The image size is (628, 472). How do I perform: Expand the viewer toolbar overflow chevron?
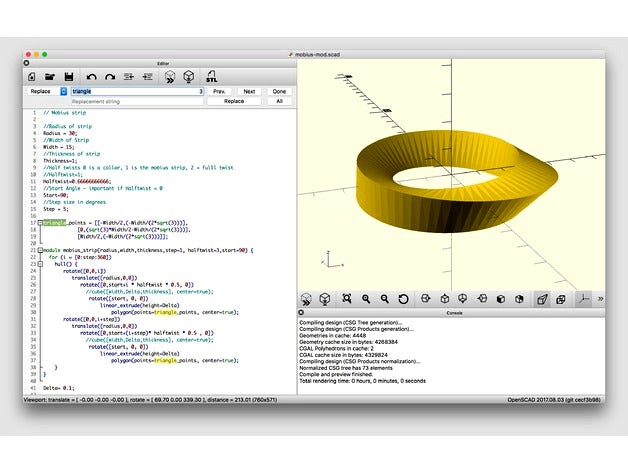point(600,299)
